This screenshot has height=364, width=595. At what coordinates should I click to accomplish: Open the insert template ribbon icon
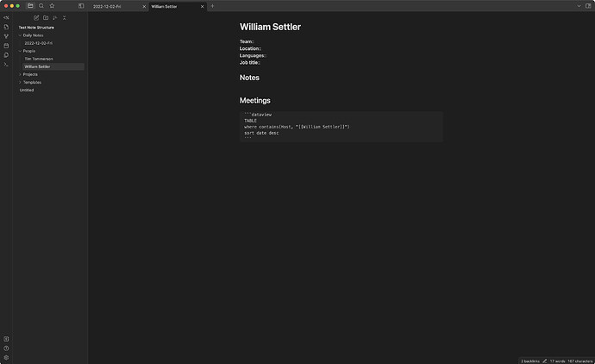pos(6,55)
